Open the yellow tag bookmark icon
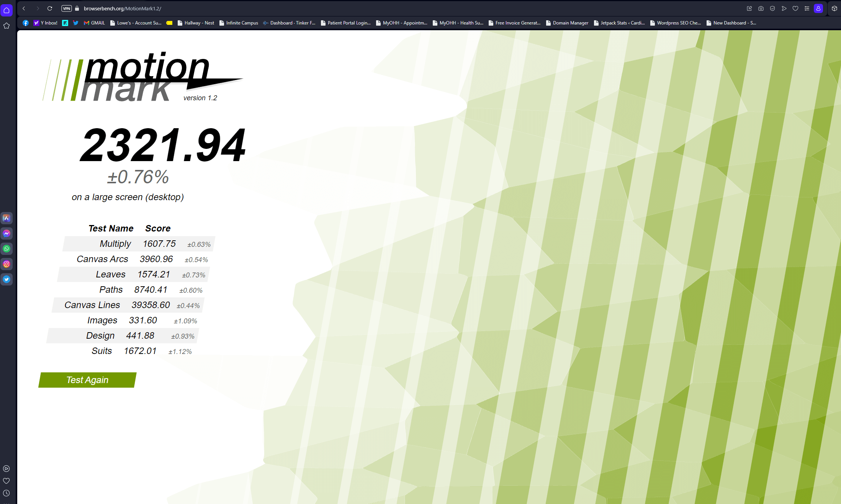 169,23
